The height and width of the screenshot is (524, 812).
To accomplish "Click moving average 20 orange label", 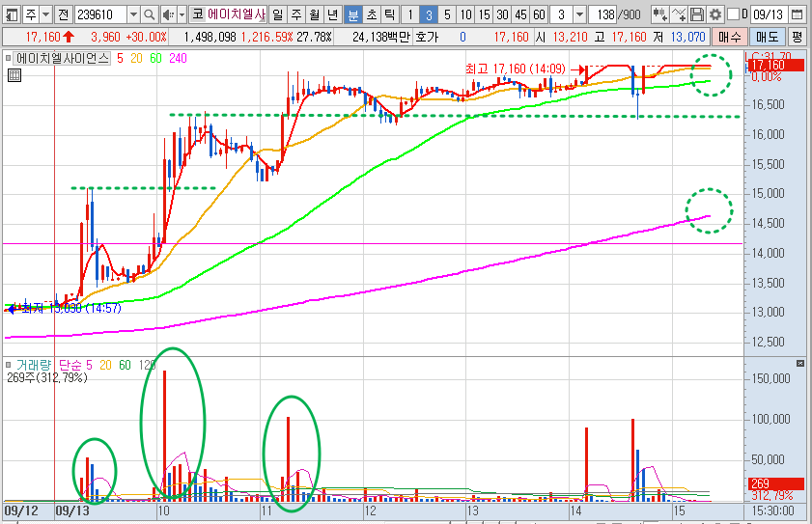I will tap(136, 59).
